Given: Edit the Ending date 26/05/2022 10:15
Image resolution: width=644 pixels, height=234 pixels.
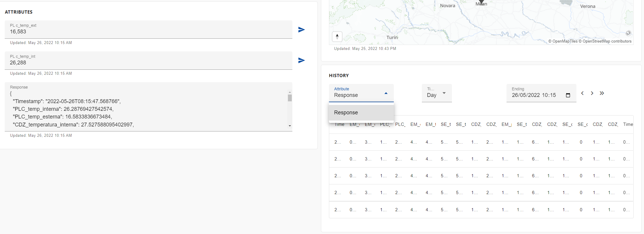Looking at the screenshot, I should [534, 95].
